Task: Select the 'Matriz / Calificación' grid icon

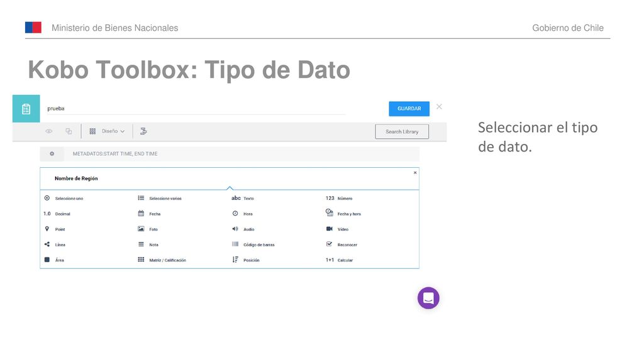Action: (x=141, y=260)
